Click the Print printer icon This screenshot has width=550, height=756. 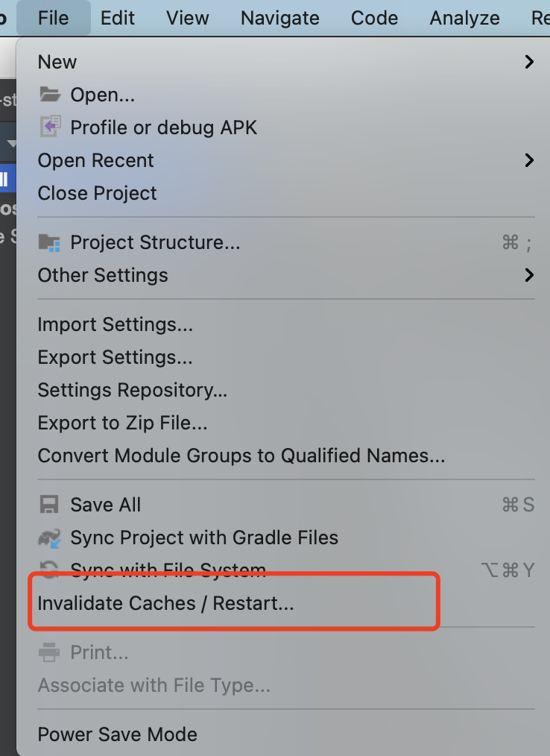pyautogui.click(x=49, y=652)
